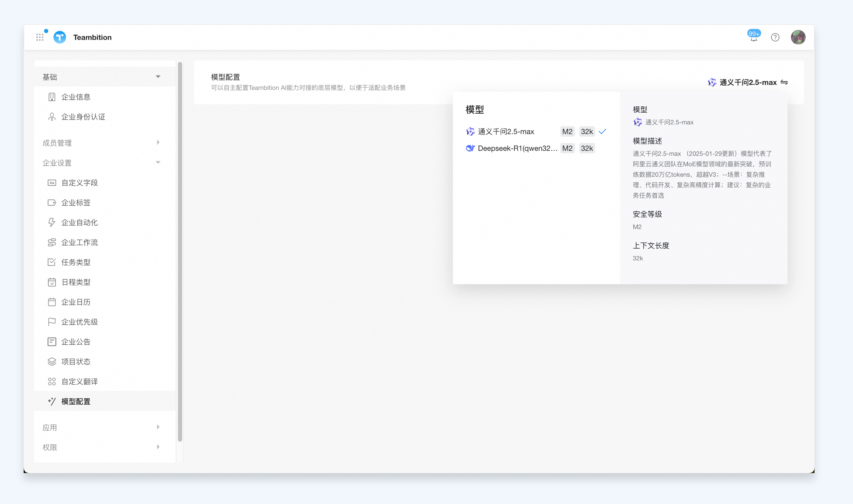Viewport: 853px width, 504px height.
Task: Click the M2 tag on 通义千问2.5-max row
Action: point(567,131)
